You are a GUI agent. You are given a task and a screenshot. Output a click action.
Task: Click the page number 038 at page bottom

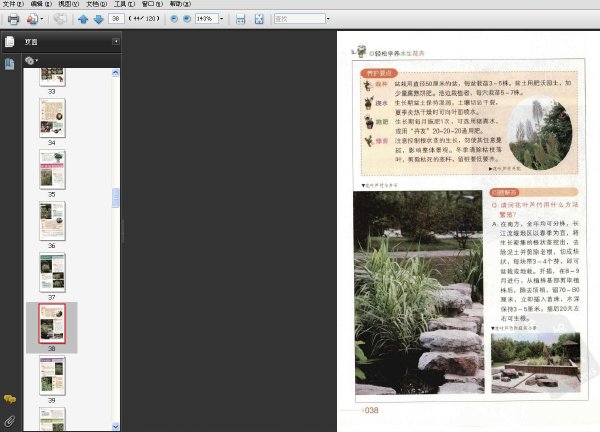point(371,410)
